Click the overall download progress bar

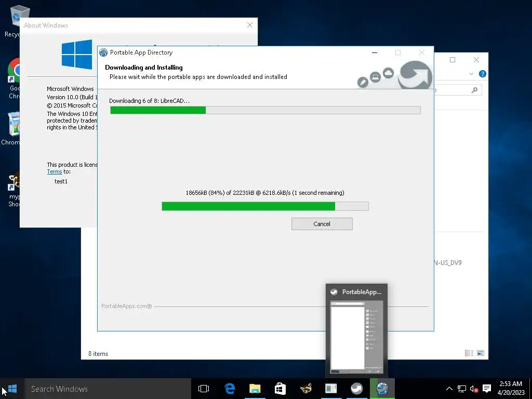(265, 110)
